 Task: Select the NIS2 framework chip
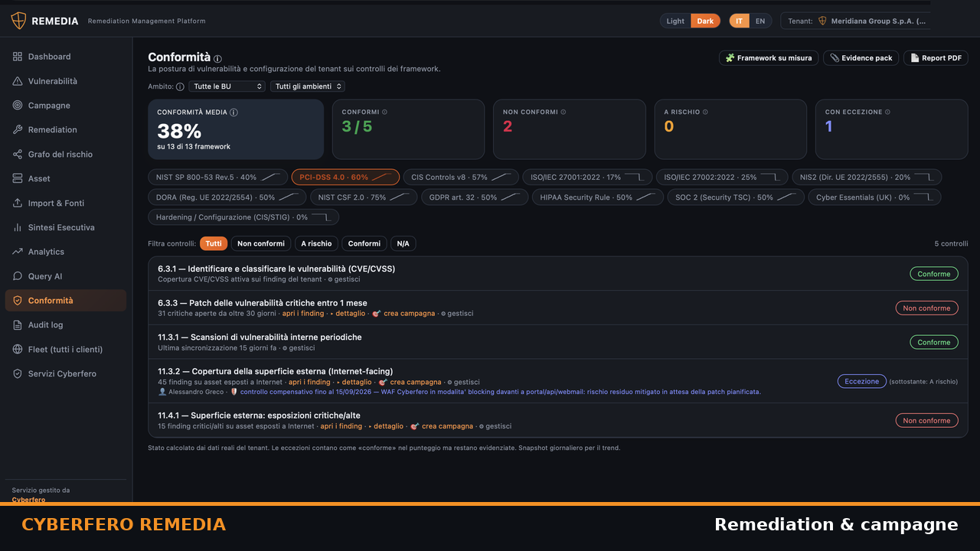pos(867,177)
